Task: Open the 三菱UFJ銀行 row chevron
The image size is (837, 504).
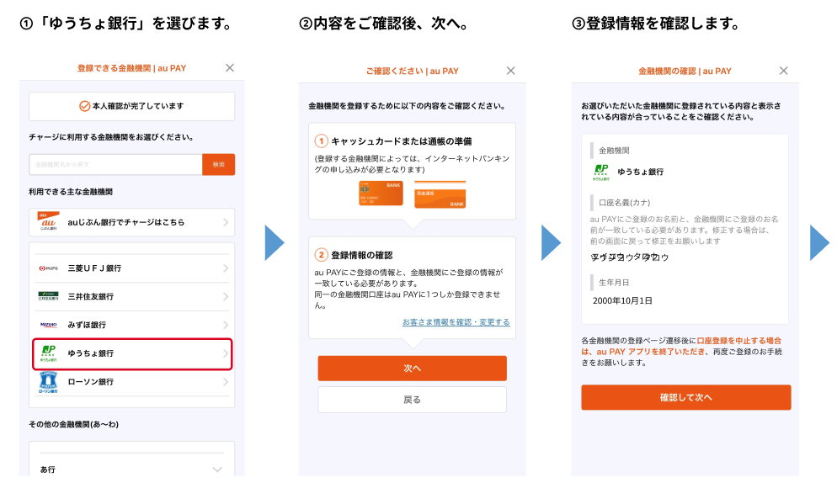Action: [225, 268]
